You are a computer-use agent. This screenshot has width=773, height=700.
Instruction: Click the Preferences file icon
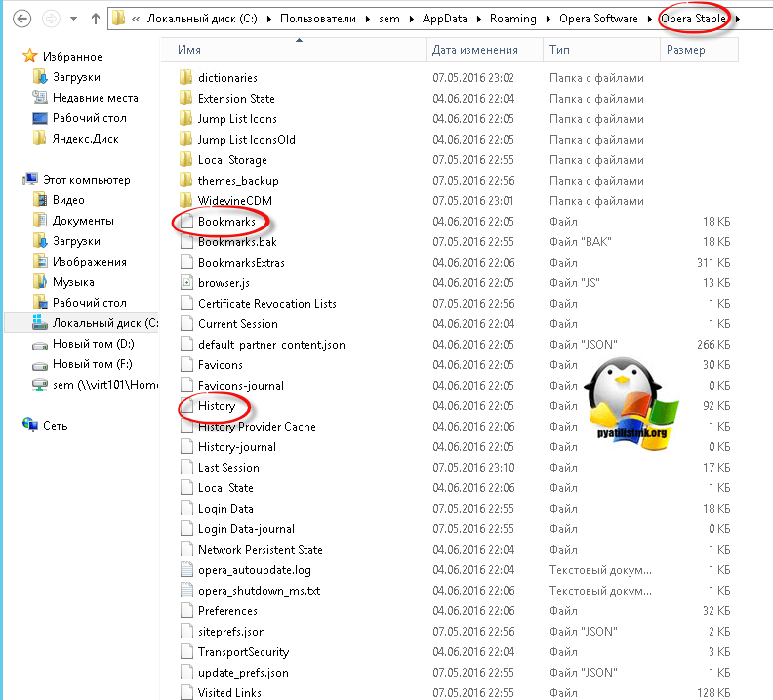(x=186, y=611)
